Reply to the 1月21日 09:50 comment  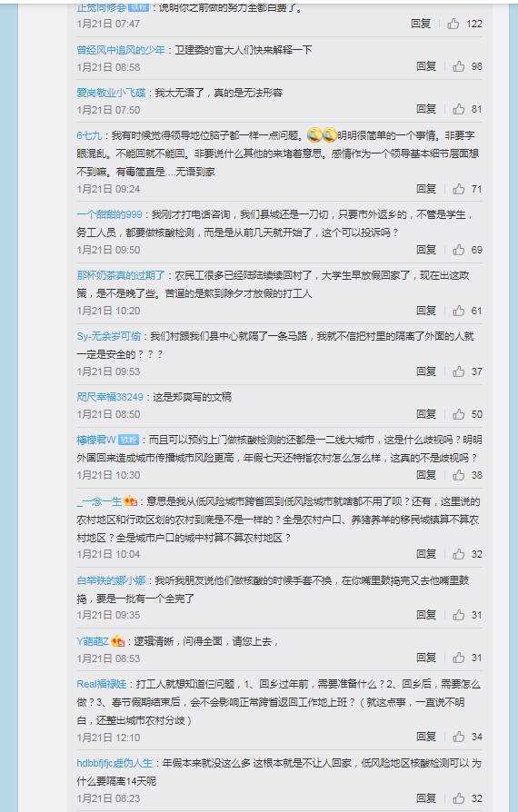[x=426, y=250]
